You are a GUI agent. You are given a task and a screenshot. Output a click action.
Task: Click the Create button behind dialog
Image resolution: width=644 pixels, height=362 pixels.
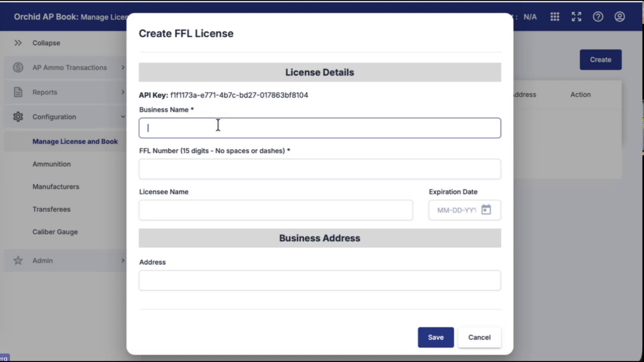click(x=600, y=60)
